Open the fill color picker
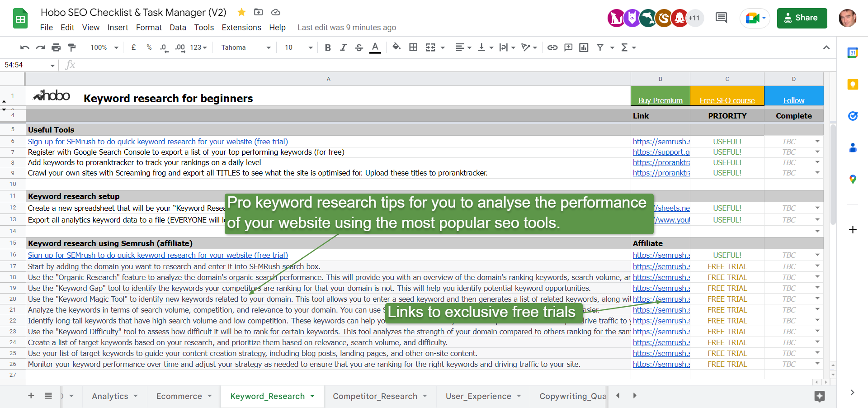This screenshot has height=408, width=868. pyautogui.click(x=396, y=47)
